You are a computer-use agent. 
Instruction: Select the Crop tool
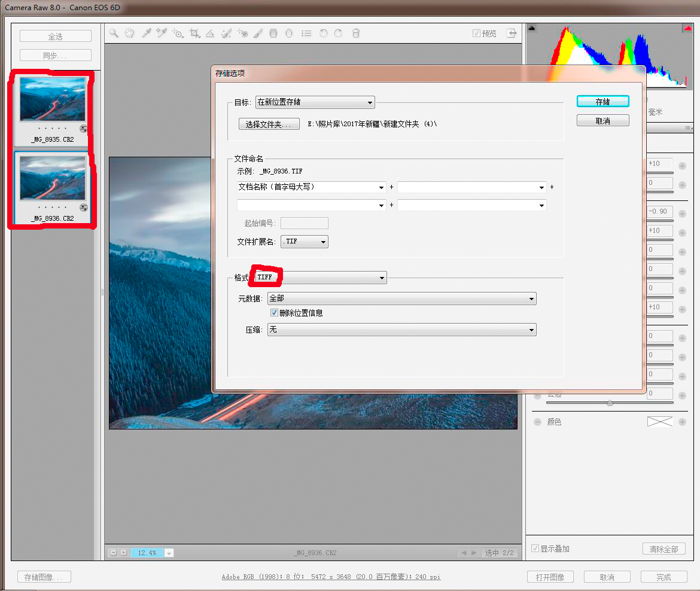click(x=194, y=33)
